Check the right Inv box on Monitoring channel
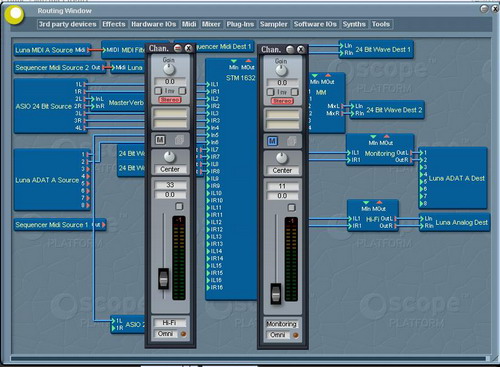Screen dimensions: 500x367 294,92
